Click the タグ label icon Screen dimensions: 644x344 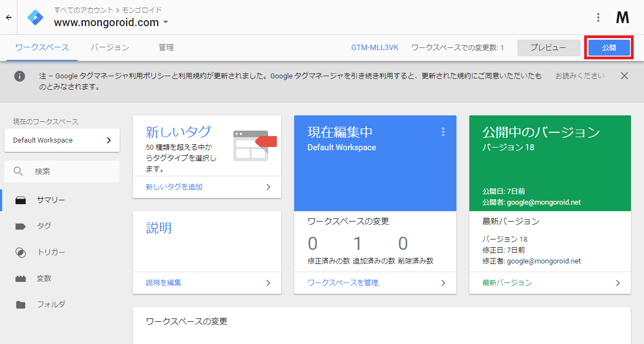point(21,226)
